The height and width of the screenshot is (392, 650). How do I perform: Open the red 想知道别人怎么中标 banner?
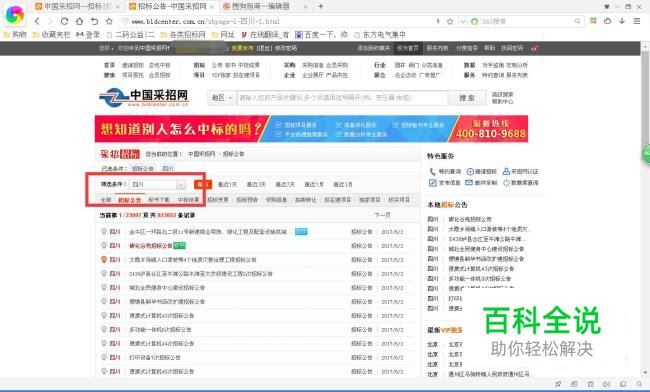click(x=311, y=129)
